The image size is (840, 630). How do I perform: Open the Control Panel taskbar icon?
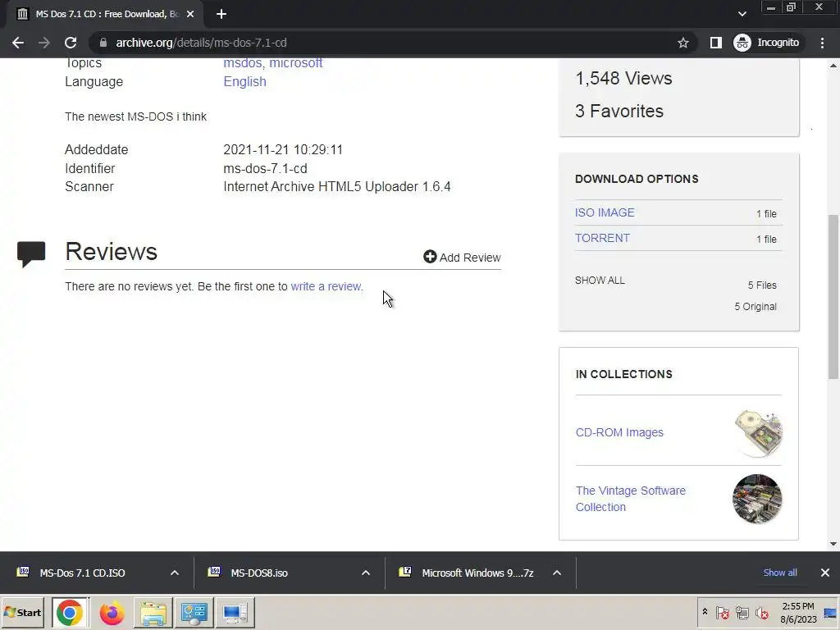[x=194, y=613]
